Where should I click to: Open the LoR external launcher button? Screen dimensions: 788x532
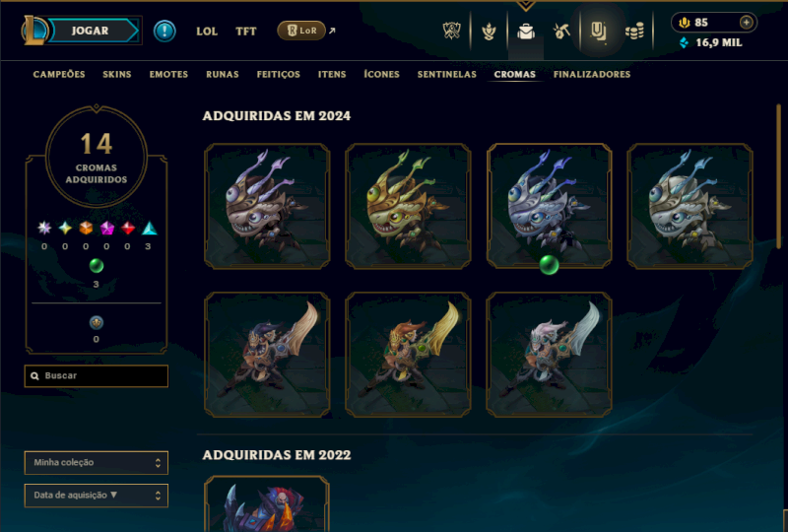point(302,31)
